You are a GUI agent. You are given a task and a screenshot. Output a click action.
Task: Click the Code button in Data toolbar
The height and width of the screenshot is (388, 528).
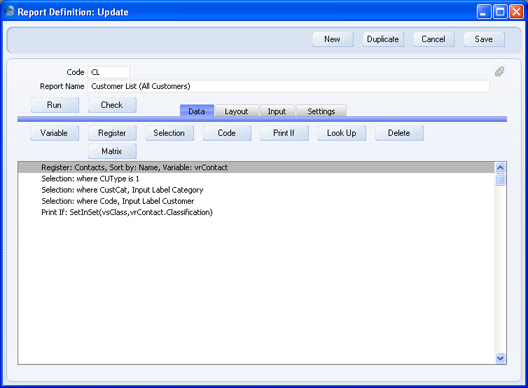(x=227, y=133)
